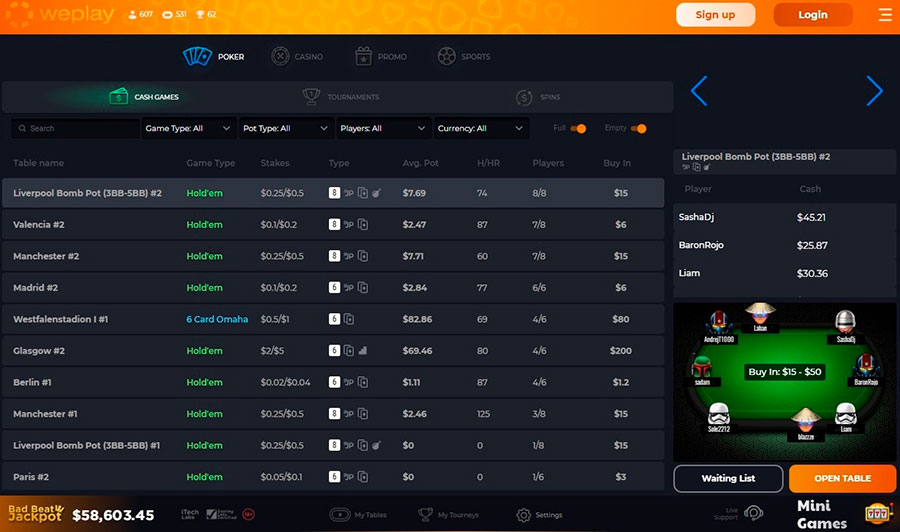Open the Pot Type dropdown
Image resolution: width=900 pixels, height=532 pixels.
click(x=285, y=129)
